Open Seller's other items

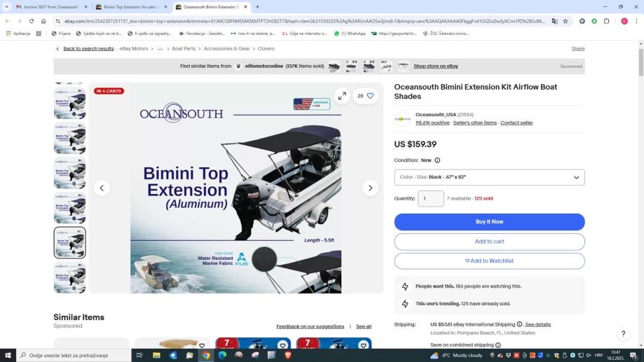coord(475,123)
